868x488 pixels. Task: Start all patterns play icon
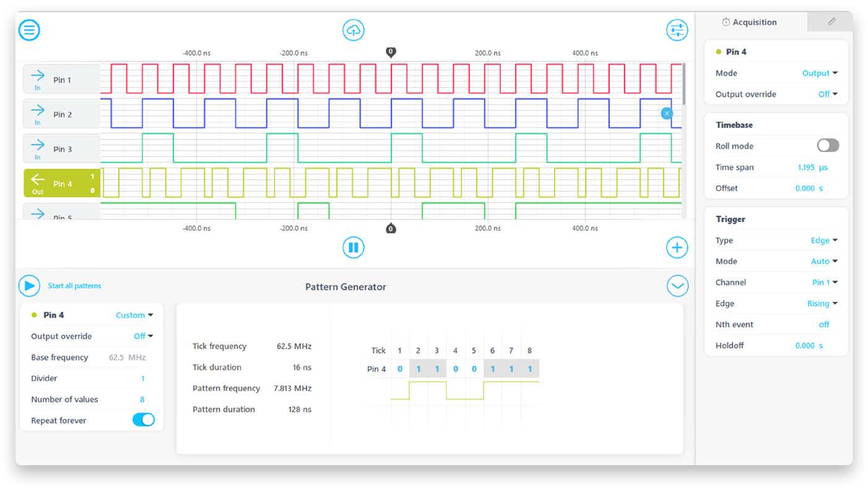tap(29, 286)
